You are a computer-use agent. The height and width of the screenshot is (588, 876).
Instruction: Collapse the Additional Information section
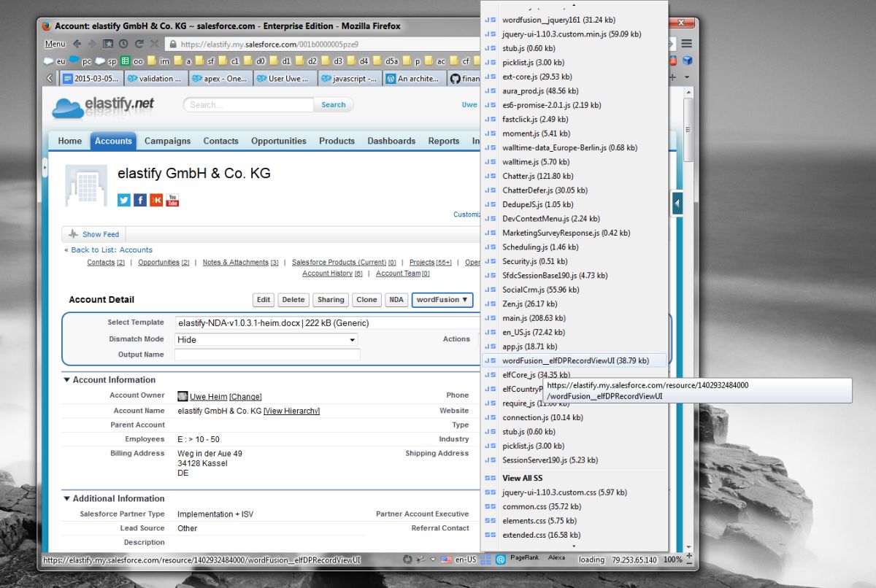[x=66, y=499]
